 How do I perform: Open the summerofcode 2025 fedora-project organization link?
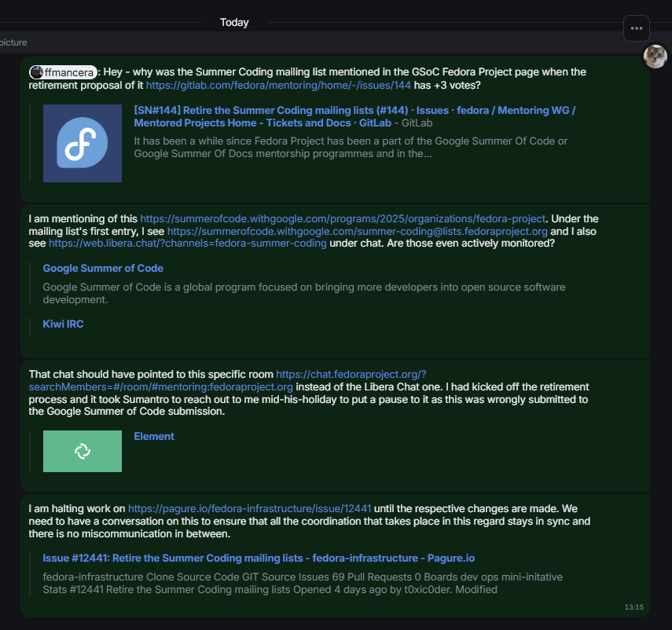(x=343, y=219)
